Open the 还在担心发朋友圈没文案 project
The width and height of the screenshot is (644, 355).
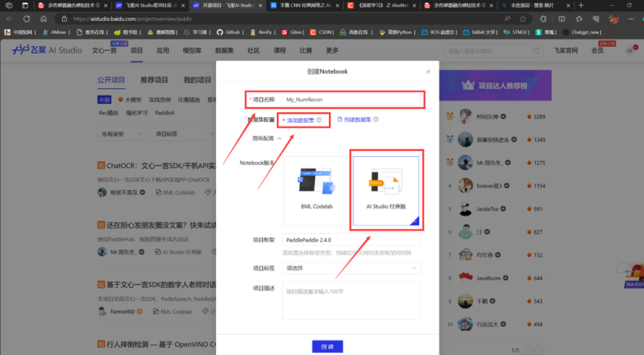coord(161,225)
